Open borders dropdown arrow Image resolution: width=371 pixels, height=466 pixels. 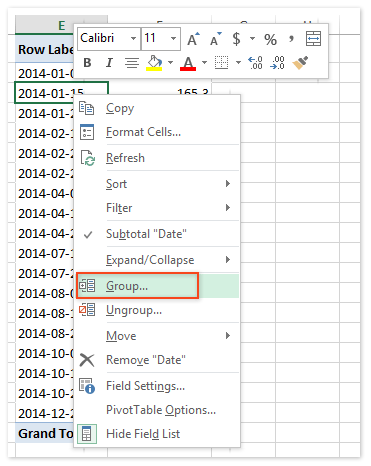point(238,62)
